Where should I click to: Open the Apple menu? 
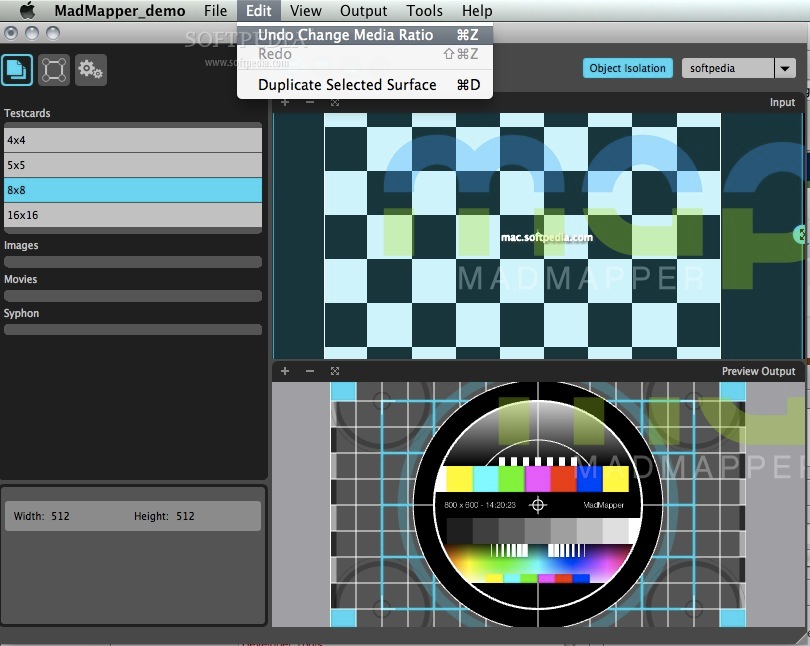28,10
